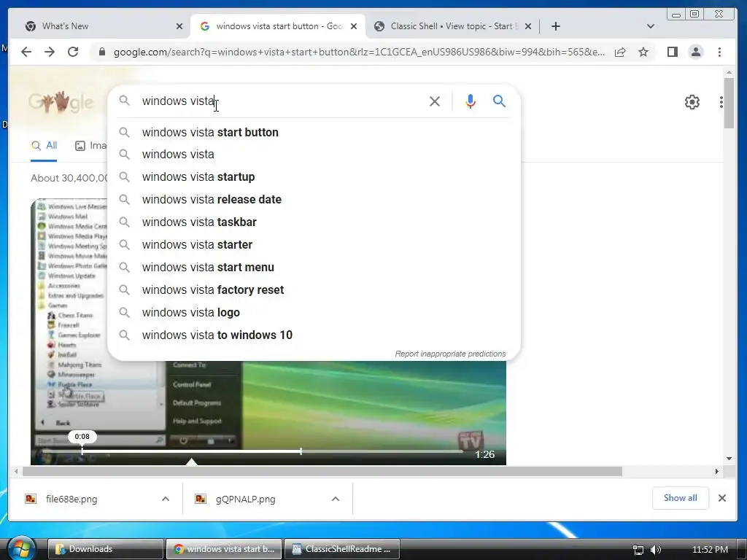
Task: Open downloaded file file688e.png
Action: coord(71,499)
